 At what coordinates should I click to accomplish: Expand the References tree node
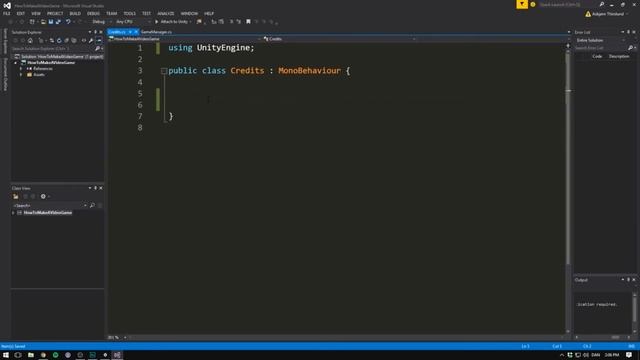coord(21,69)
